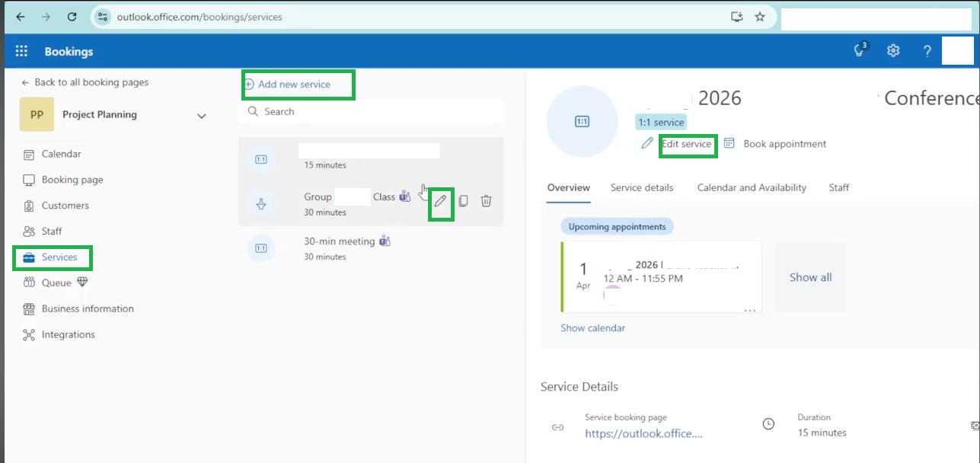This screenshot has height=463, width=980.
Task: Edit the Group Class service pencil icon
Action: 440,201
